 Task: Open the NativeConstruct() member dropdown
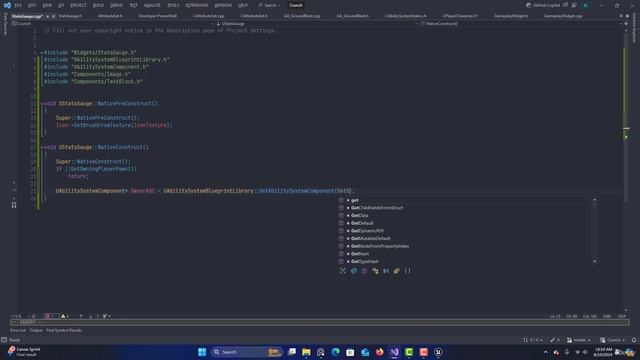point(520,24)
